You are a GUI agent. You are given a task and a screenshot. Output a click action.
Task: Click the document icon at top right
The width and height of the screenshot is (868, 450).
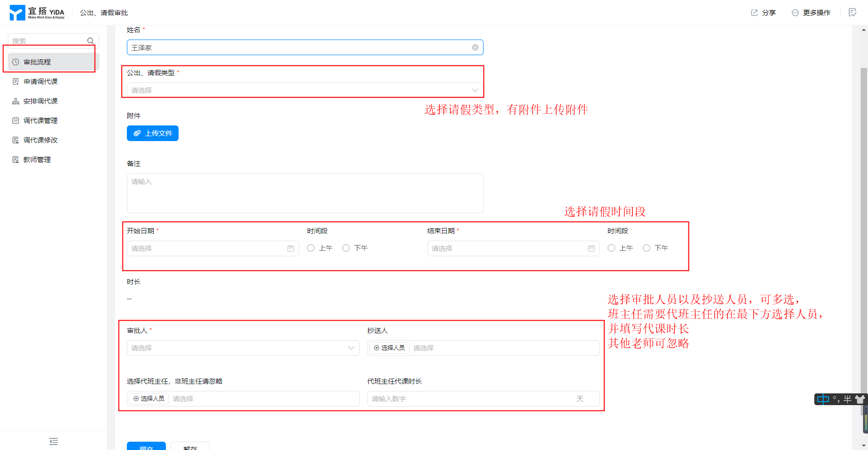852,13
